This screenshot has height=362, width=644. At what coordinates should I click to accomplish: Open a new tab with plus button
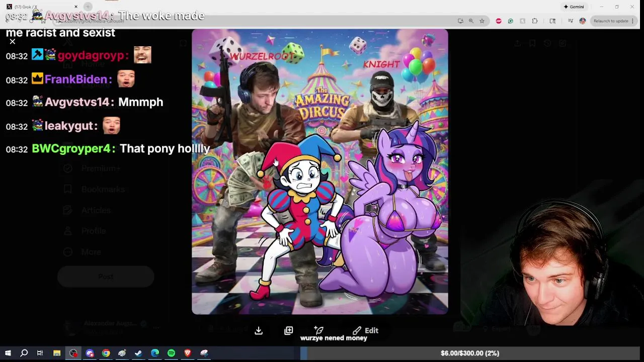[x=88, y=7]
